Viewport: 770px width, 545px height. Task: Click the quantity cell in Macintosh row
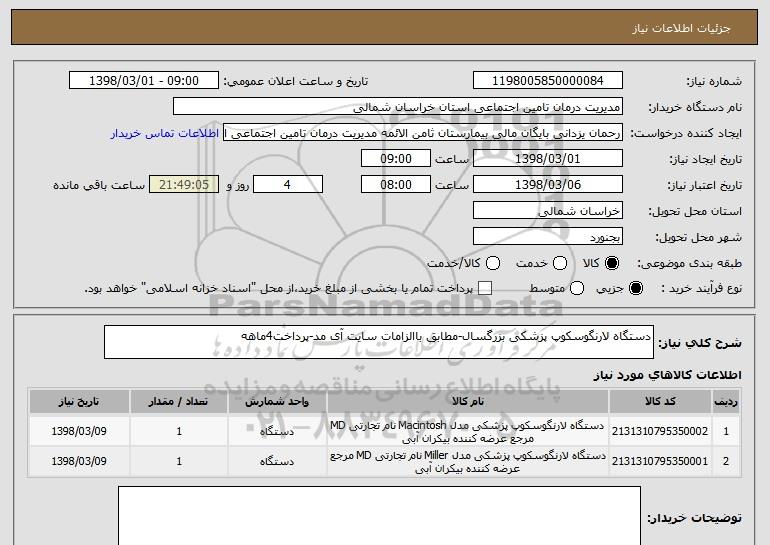coord(179,432)
